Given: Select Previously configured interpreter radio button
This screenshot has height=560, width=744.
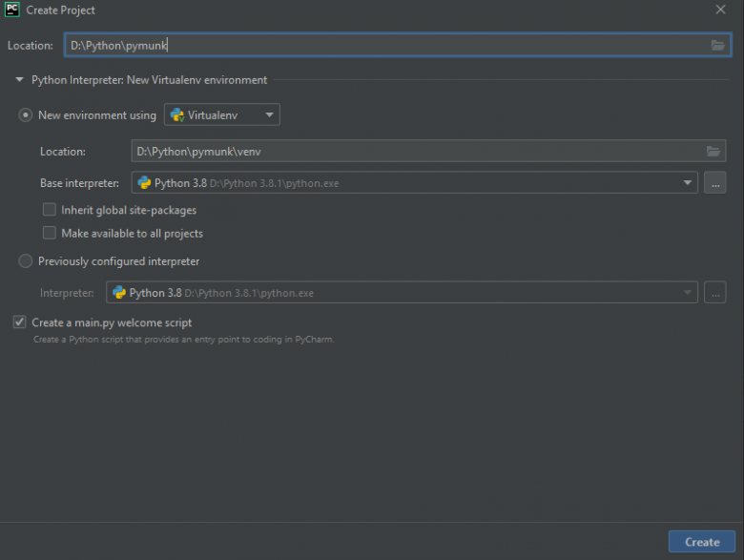Looking at the screenshot, I should pos(25,261).
